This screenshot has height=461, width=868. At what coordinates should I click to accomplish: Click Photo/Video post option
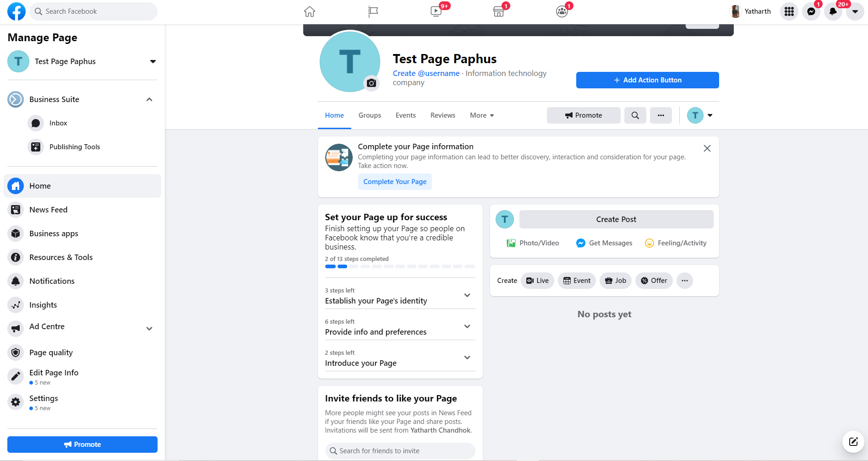(533, 243)
